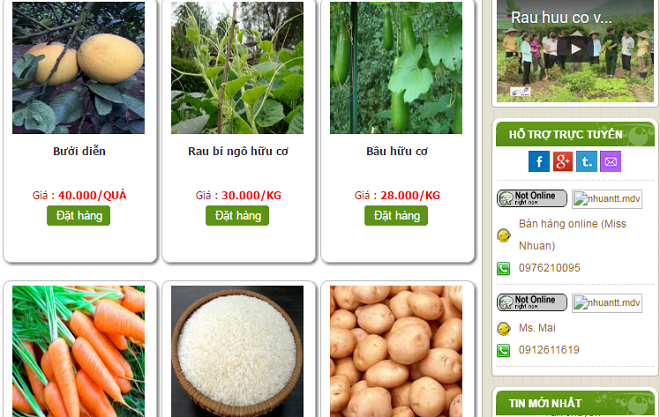The height and width of the screenshot is (417, 660).
Task: Click the yellow smiley icon beside Ms. Mai
Action: (503, 329)
